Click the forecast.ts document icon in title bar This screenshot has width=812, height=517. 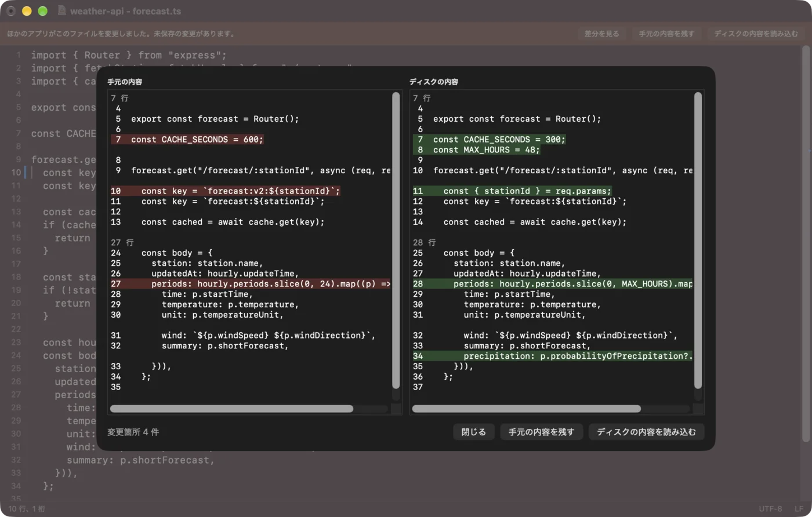pyautogui.click(x=62, y=11)
